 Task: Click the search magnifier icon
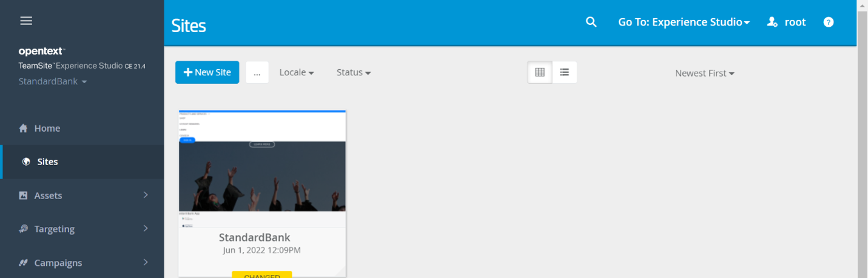click(x=591, y=22)
